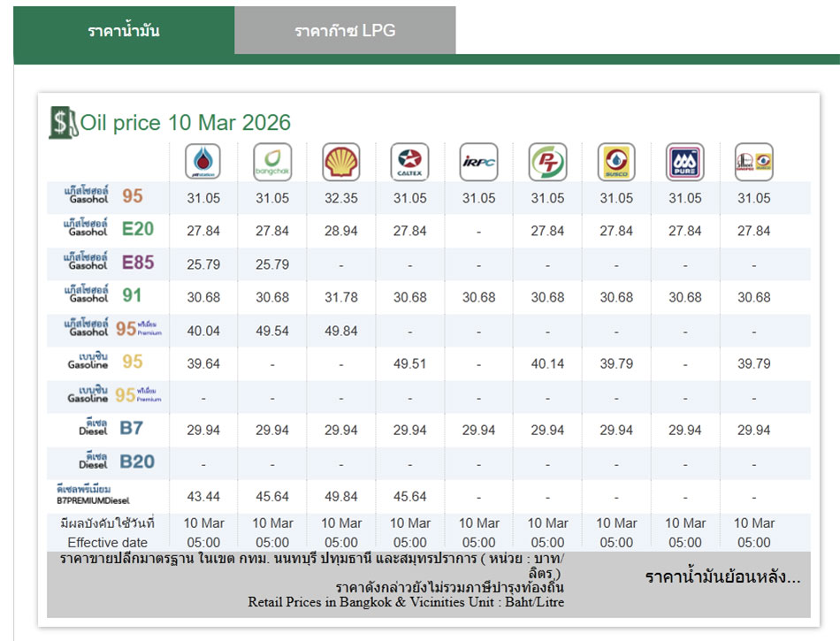Click the last brand logo column header
Image resolution: width=840 pixels, height=641 pixels.
coord(753,162)
